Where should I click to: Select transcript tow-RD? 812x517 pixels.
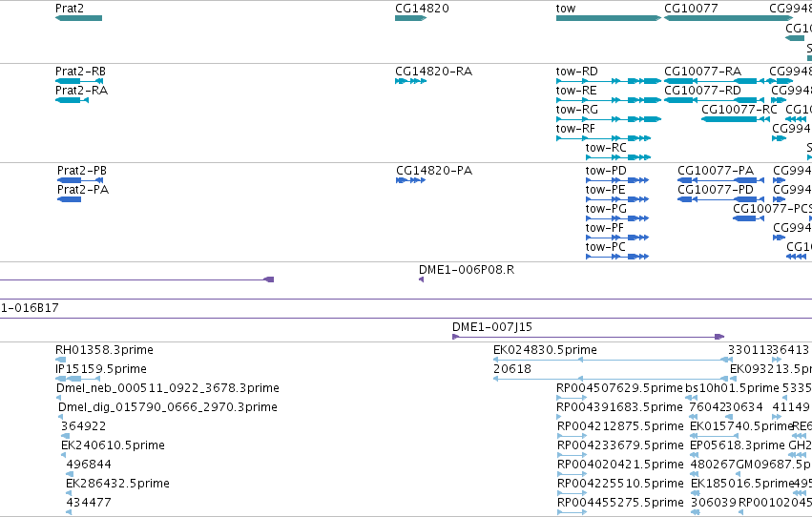point(609,81)
